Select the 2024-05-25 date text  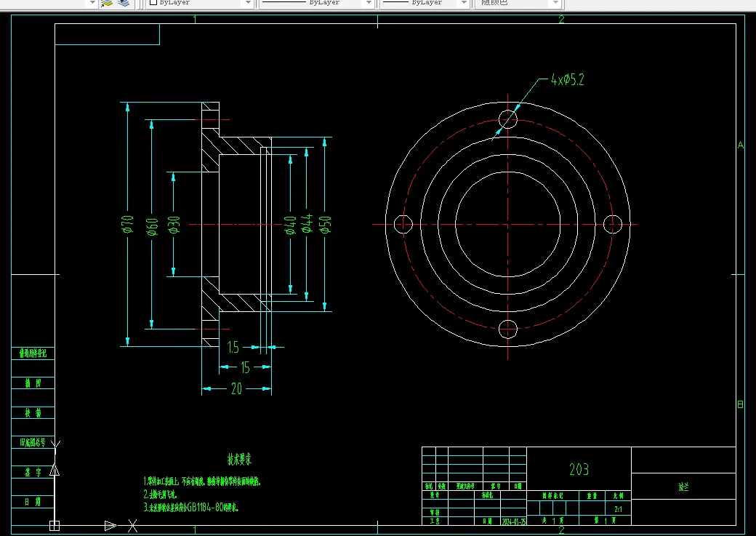pos(514,521)
